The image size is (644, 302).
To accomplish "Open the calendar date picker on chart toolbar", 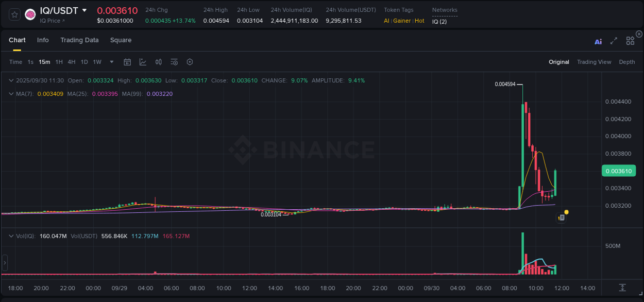I will click(127, 61).
